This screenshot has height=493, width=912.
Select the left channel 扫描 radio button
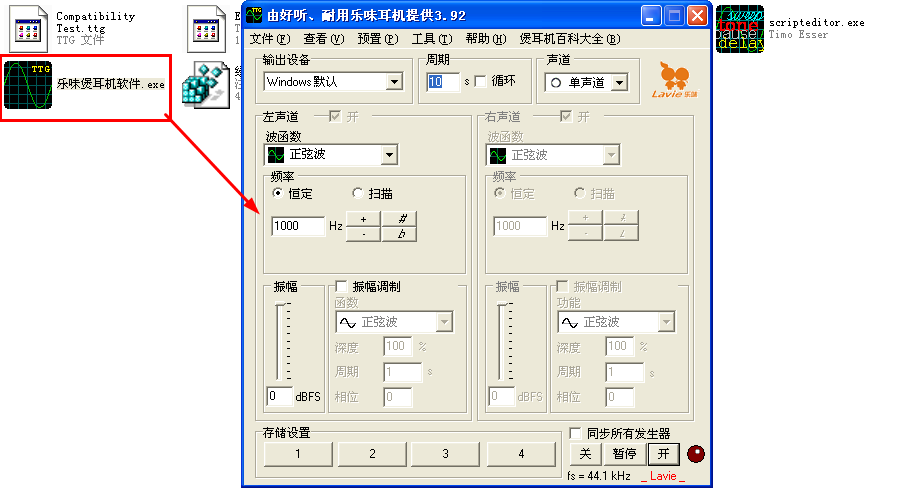tap(358, 193)
